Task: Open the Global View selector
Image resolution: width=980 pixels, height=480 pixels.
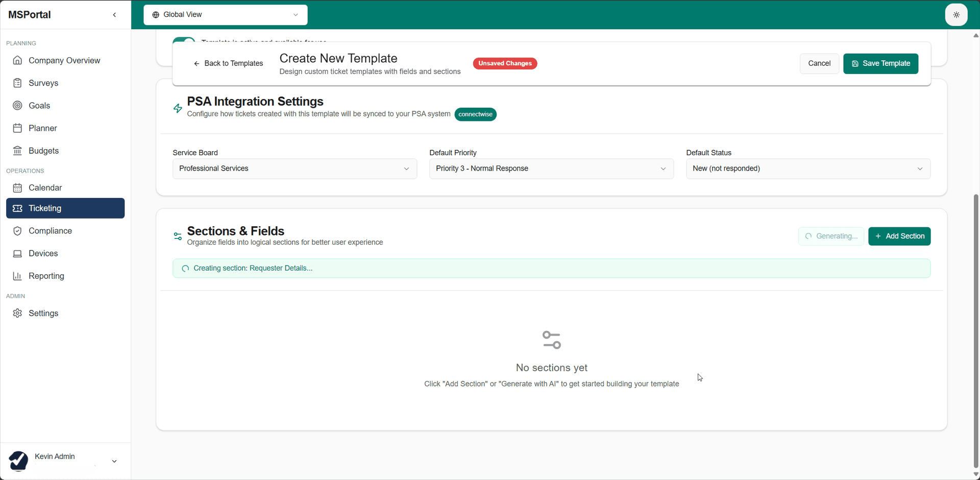Action: coord(225,15)
